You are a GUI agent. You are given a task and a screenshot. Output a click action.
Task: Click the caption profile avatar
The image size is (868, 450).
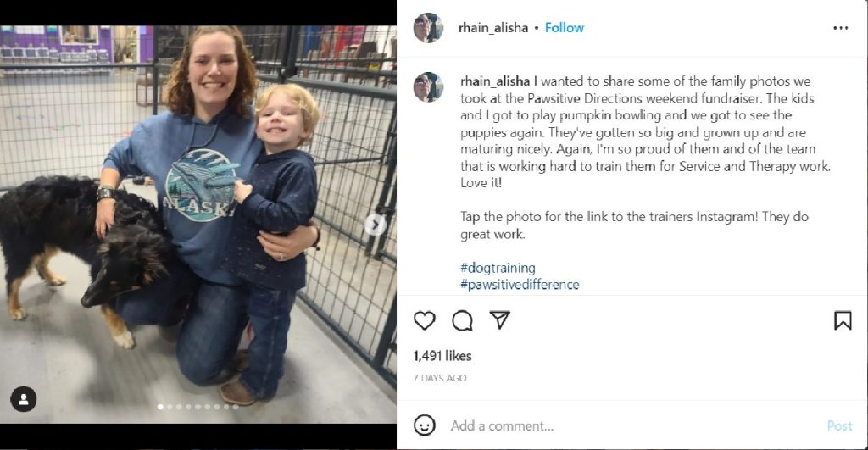pyautogui.click(x=427, y=86)
